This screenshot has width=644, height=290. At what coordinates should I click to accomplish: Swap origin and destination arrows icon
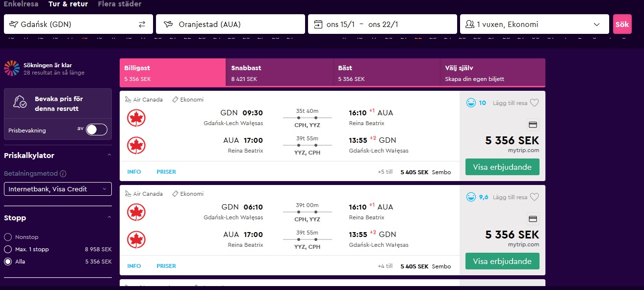coord(142,24)
